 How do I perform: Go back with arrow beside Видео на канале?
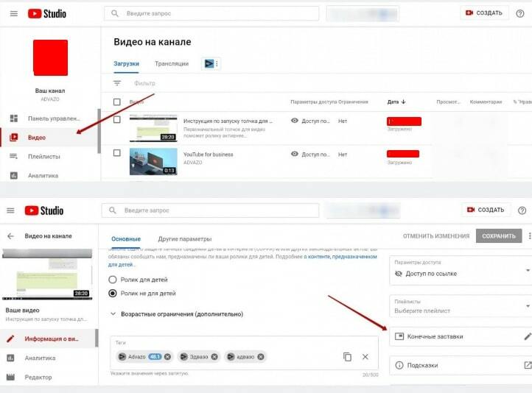coord(10,236)
